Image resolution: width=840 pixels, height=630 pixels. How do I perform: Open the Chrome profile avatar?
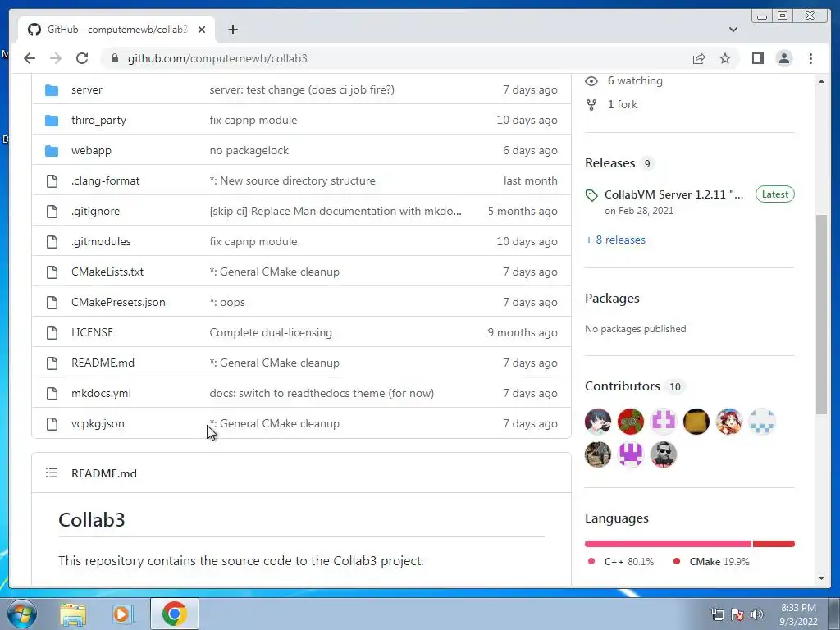pyautogui.click(x=783, y=58)
